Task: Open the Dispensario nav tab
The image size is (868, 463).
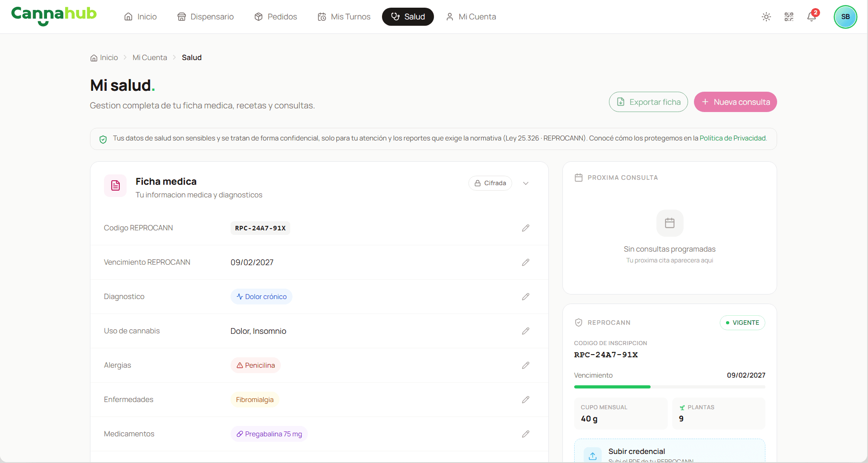Action: (206, 17)
